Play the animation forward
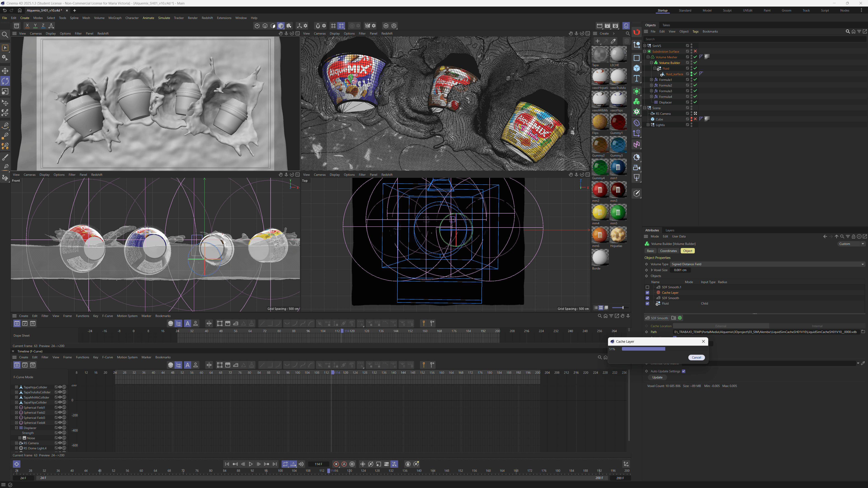The image size is (868, 488). pos(251,464)
